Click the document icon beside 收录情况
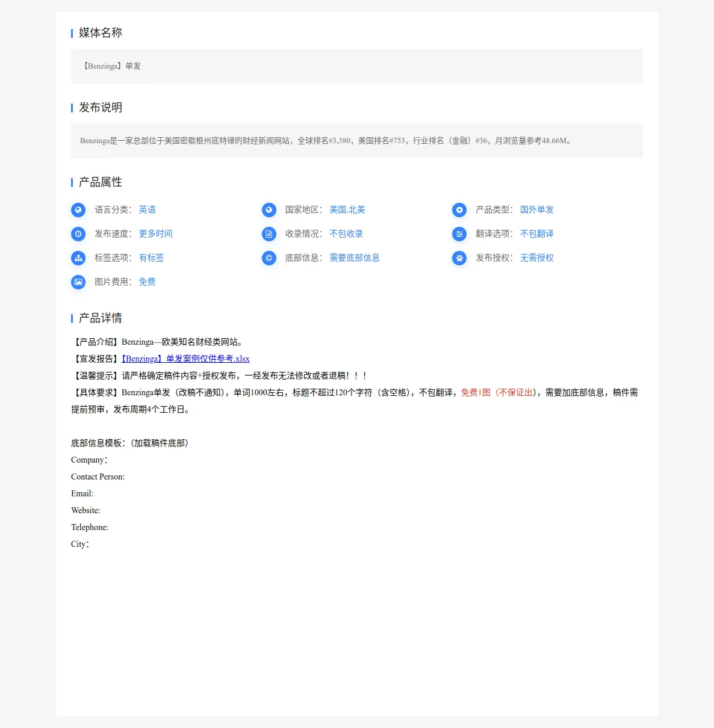Screen dimensions: 714x728 269,234
